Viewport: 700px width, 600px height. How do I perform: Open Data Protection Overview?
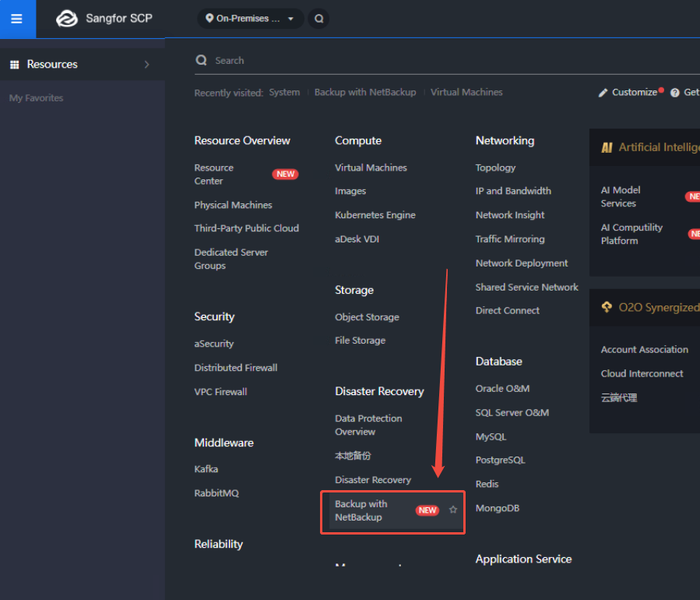point(368,425)
